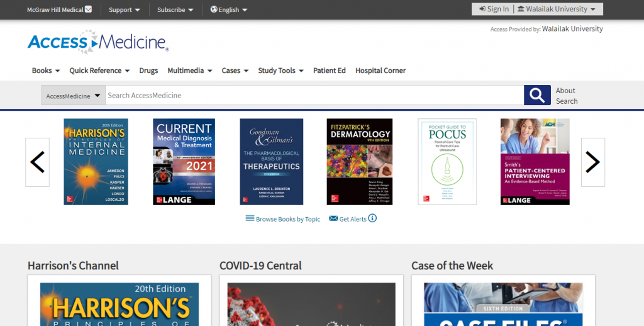
Task: Click the previous carousel arrow
Action: (x=37, y=162)
